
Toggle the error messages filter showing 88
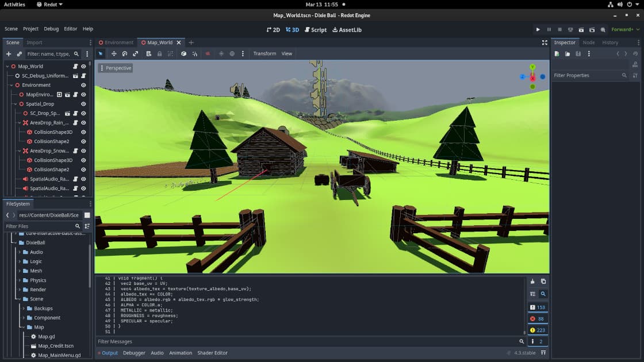point(538,318)
